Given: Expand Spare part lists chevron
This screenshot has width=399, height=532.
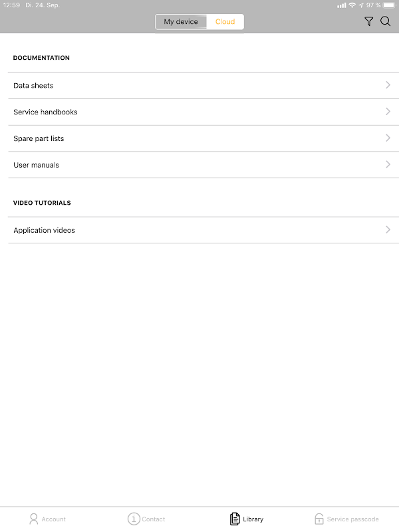Looking at the screenshot, I should click(388, 138).
